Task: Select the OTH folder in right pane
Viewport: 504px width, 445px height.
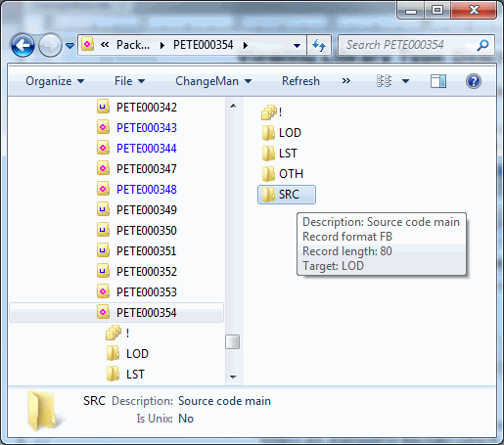Action: [x=283, y=174]
